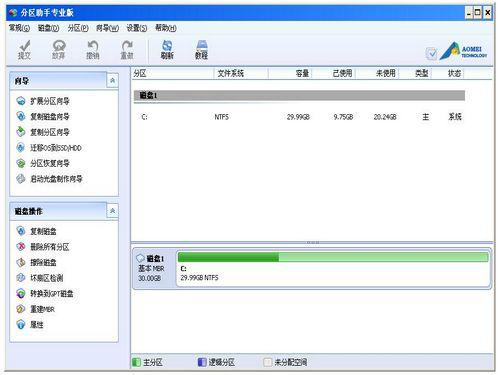Launch the 扩展分区向导 wizard
The image size is (500, 375).
50,101
